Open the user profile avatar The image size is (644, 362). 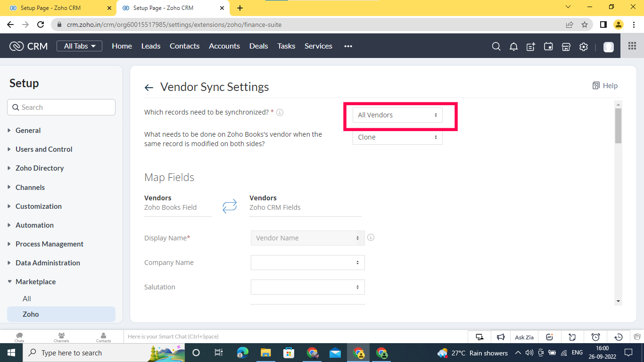pyautogui.click(x=609, y=47)
